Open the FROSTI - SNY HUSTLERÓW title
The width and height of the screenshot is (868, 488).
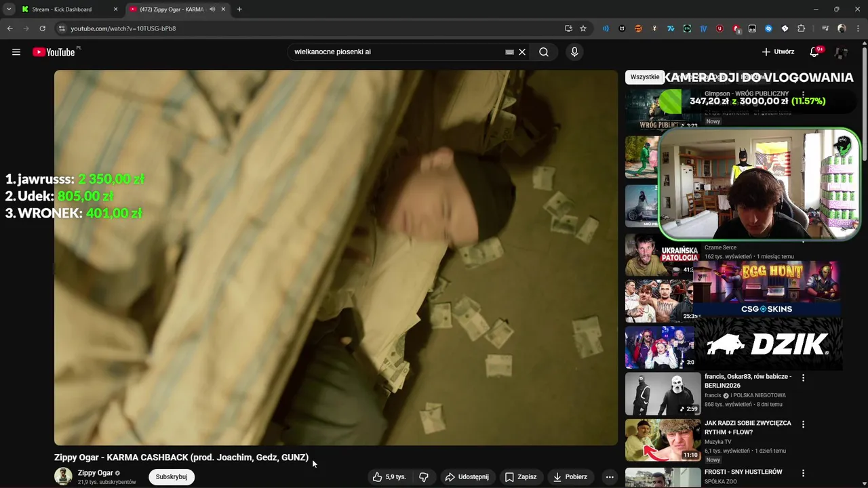click(743, 472)
